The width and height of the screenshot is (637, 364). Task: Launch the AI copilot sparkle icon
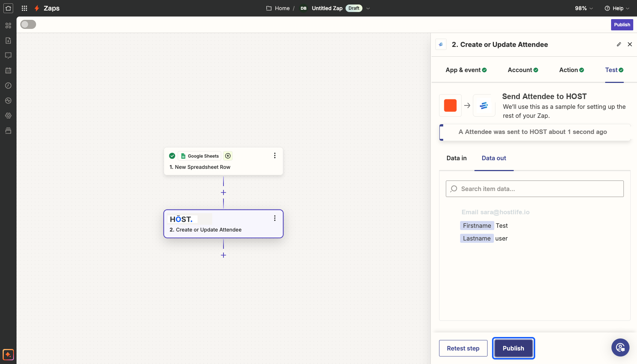point(8,355)
